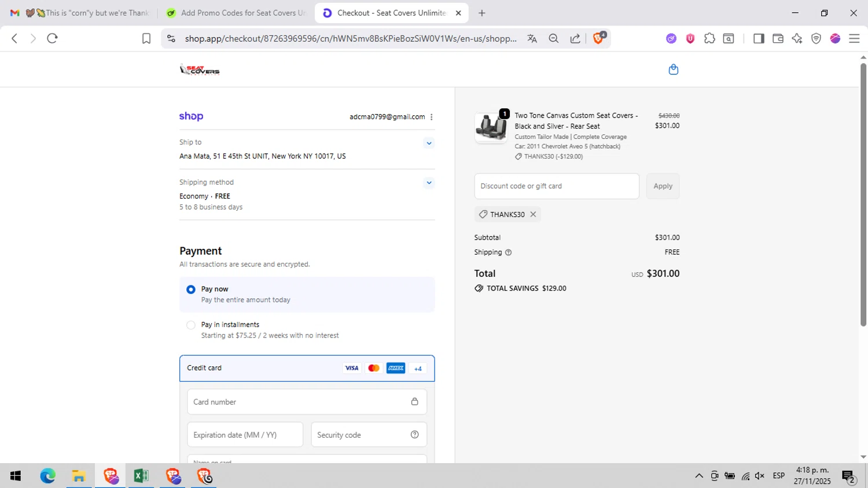Expand the Ship to section
868x488 pixels.
click(429, 143)
